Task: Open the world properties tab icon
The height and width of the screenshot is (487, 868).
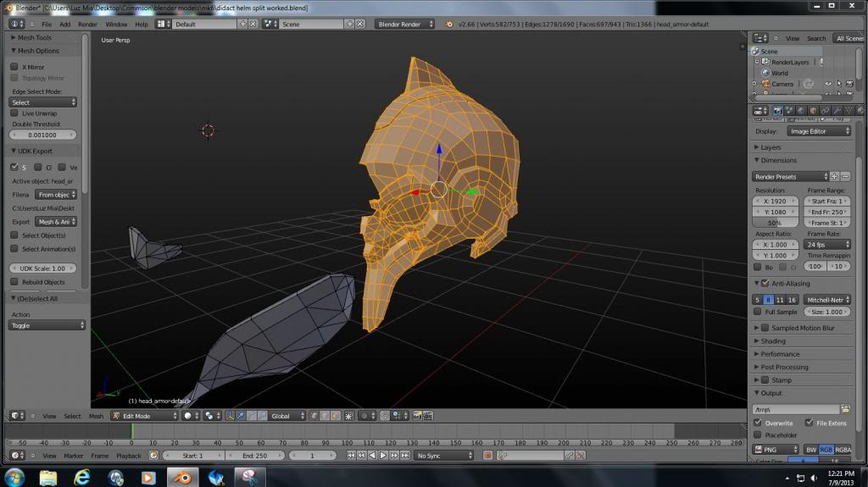Action: [802, 110]
